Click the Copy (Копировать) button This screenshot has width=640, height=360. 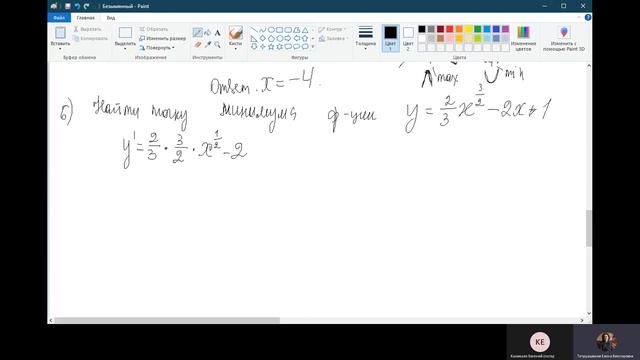point(91,38)
